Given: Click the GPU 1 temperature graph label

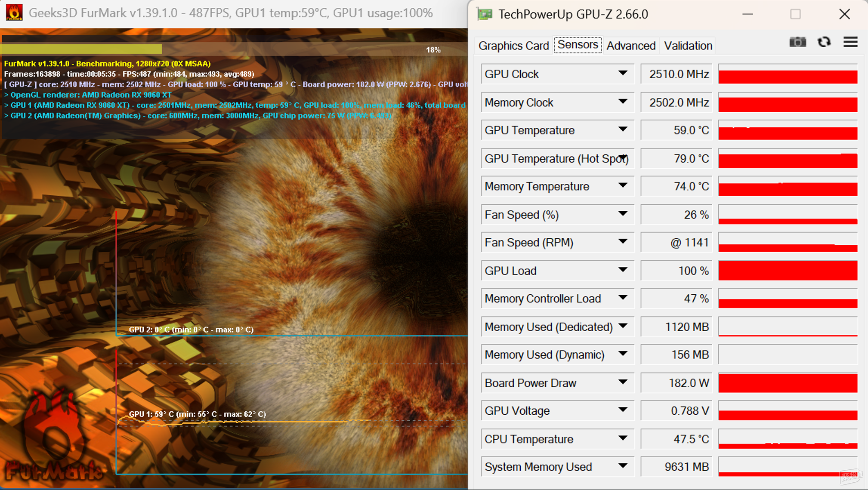Looking at the screenshot, I should pos(198,414).
